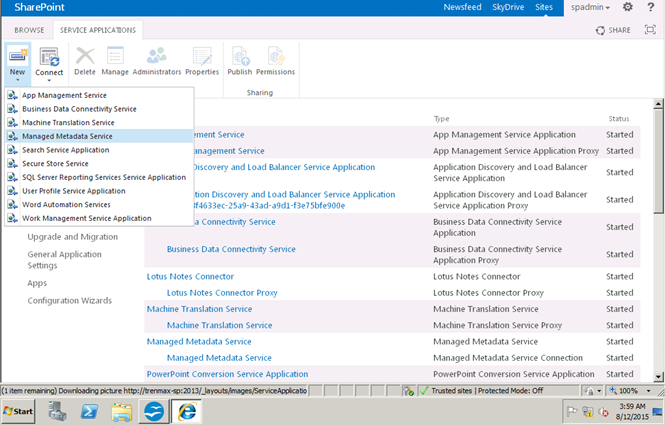Open the Machine Translation Service application link
665x425 pixels.
click(x=199, y=309)
